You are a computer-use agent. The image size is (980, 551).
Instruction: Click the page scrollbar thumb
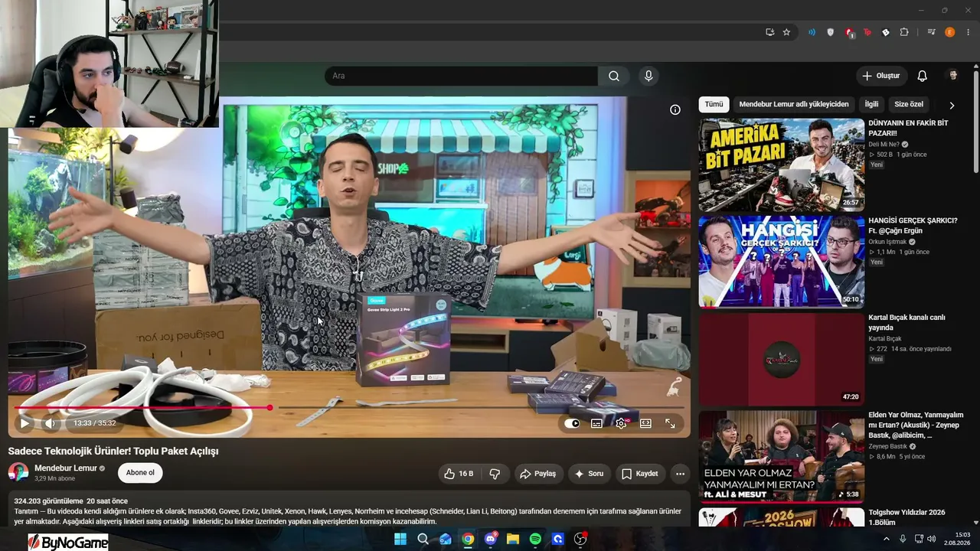976,122
